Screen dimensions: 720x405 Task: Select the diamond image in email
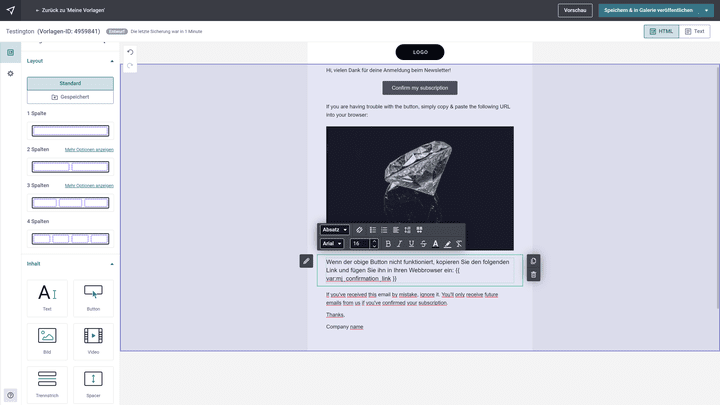click(x=420, y=188)
